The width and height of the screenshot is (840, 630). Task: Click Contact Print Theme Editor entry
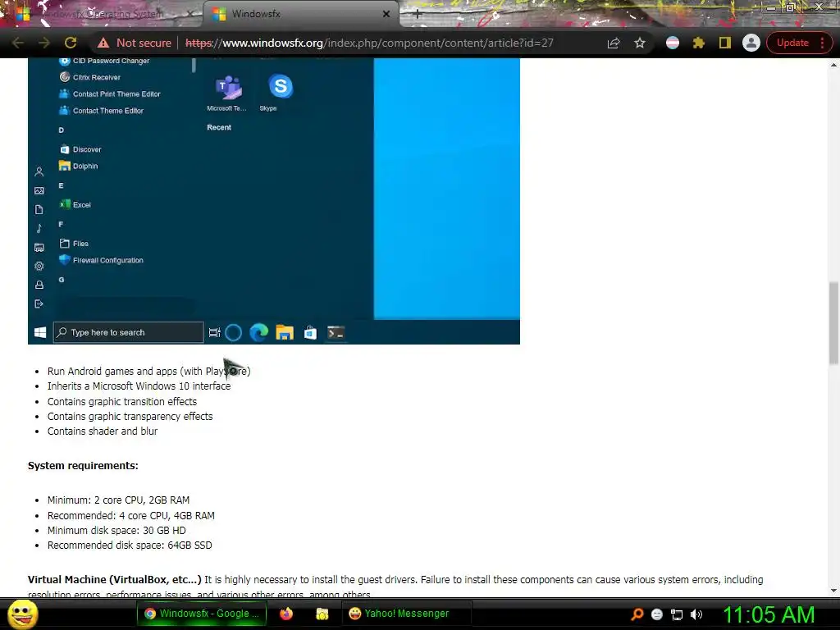click(110, 94)
